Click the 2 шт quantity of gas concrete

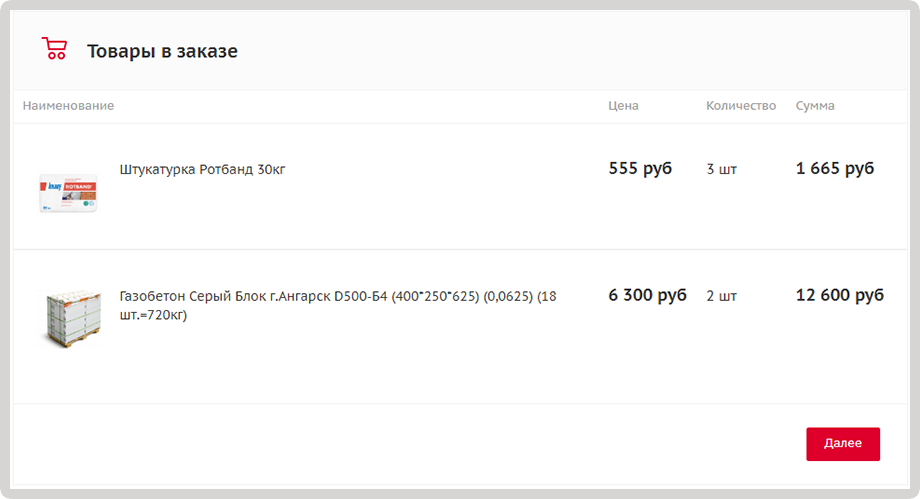[x=722, y=296]
